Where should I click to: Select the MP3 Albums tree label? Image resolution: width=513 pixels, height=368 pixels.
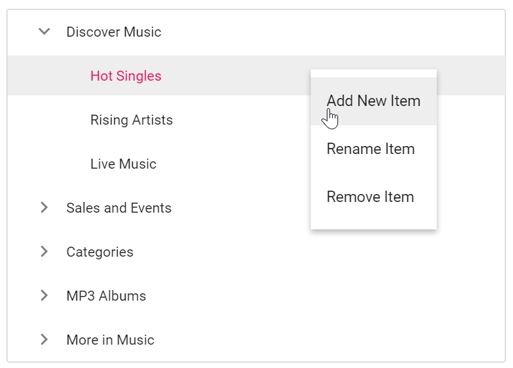pos(106,296)
